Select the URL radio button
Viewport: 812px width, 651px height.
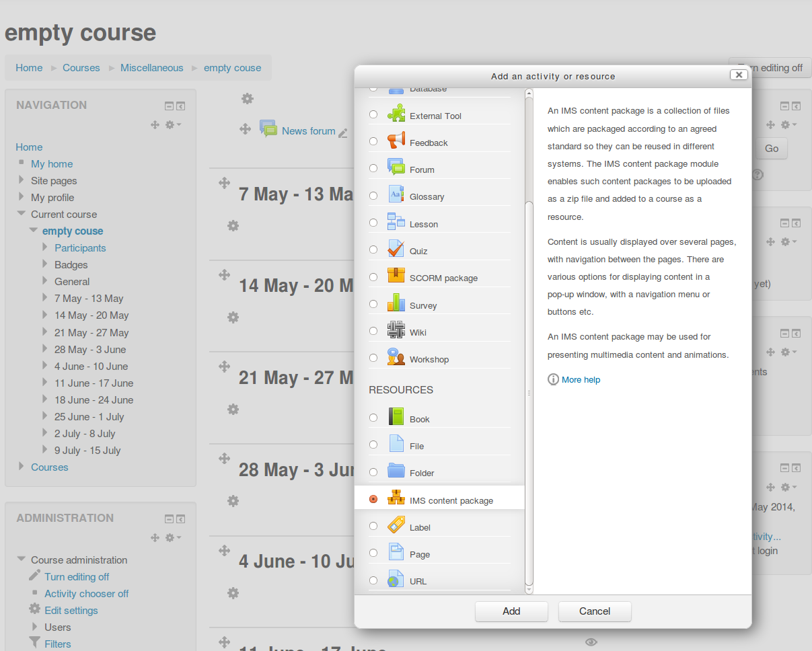pos(373,580)
